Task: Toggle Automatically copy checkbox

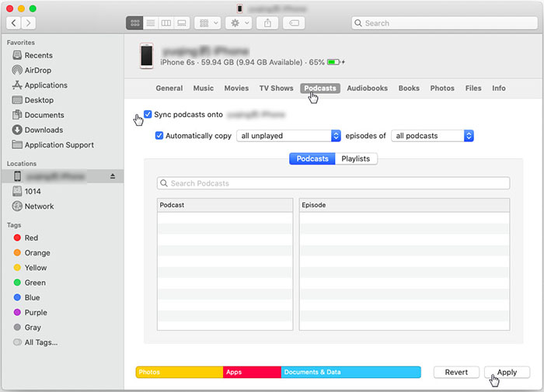Action: pos(159,136)
